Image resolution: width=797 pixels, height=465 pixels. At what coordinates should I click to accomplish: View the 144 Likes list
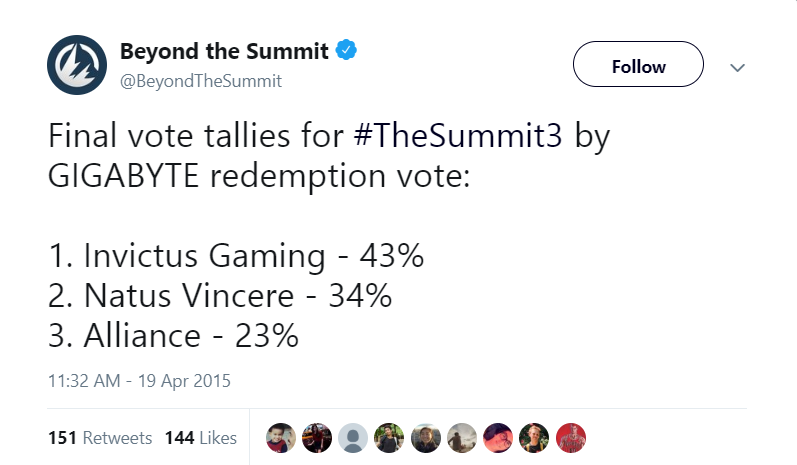[201, 438]
